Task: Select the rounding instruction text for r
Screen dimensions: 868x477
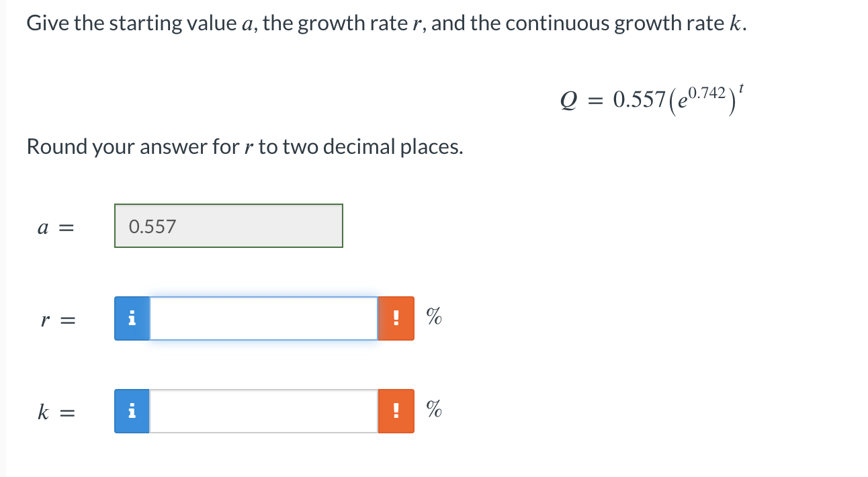Action: [x=244, y=146]
